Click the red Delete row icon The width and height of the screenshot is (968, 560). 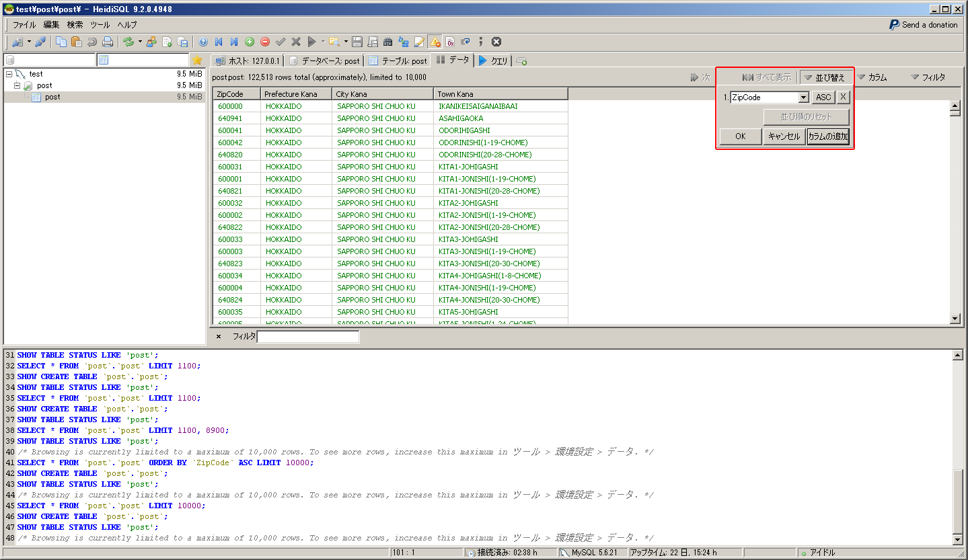pos(265,42)
